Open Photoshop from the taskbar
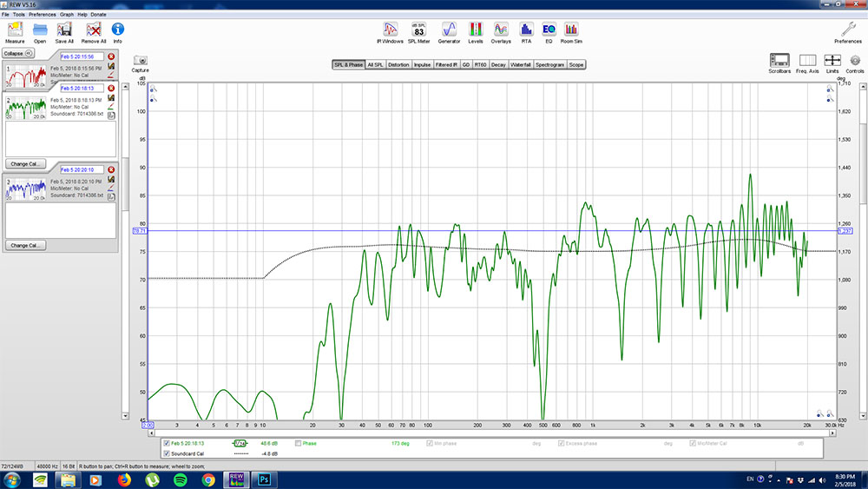This screenshot has height=489, width=868. coord(264,479)
